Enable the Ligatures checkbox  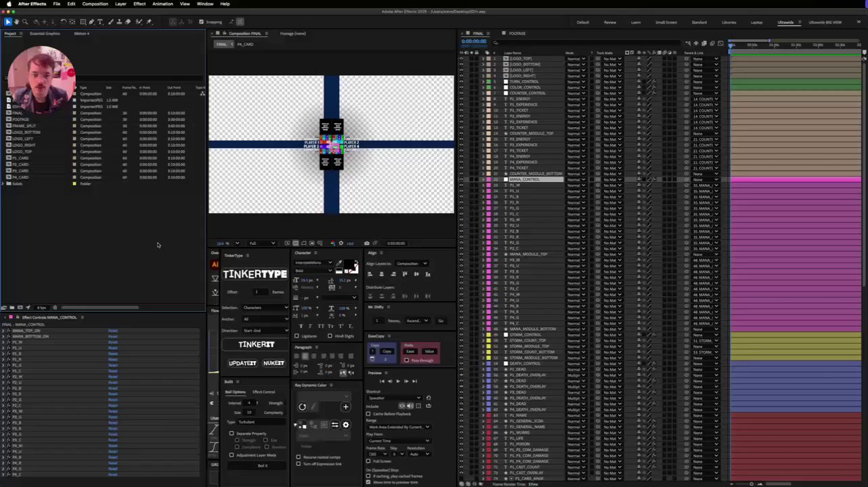[x=297, y=336]
